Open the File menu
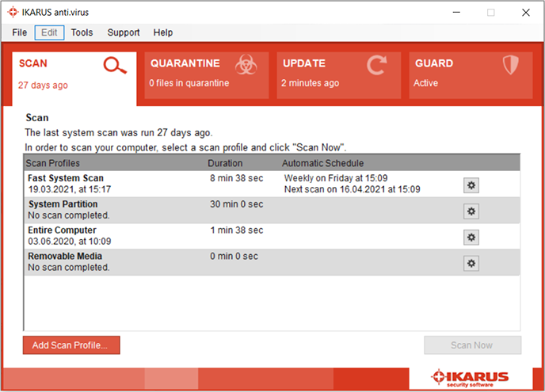Screen dimensions: 545x392 20,32
